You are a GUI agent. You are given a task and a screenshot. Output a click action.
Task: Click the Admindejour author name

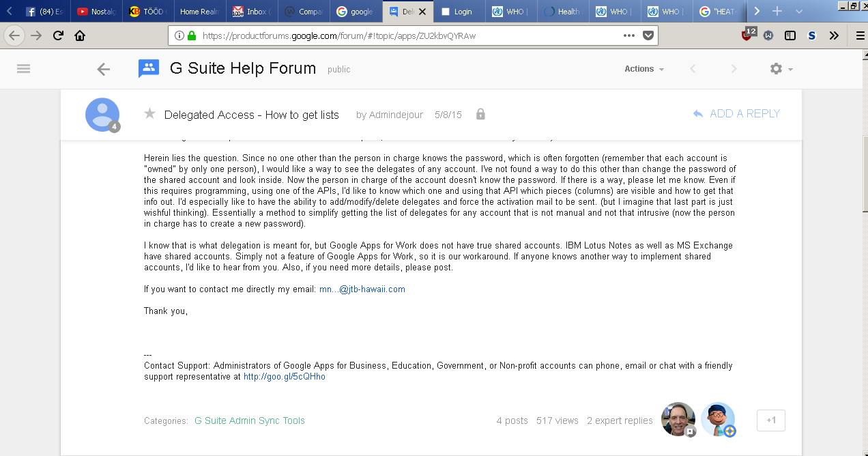coord(397,115)
